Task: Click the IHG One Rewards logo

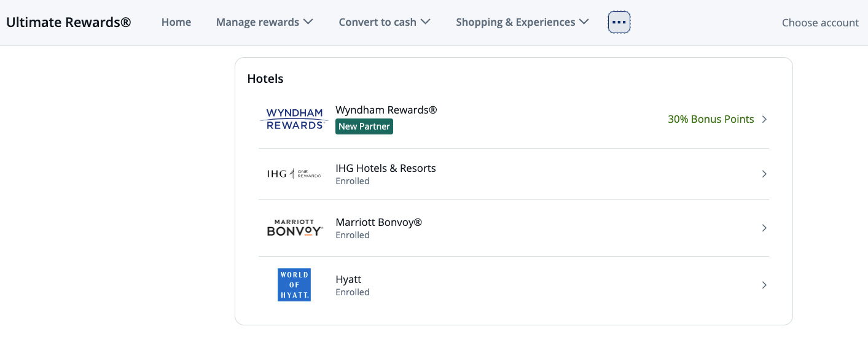Action: point(294,174)
